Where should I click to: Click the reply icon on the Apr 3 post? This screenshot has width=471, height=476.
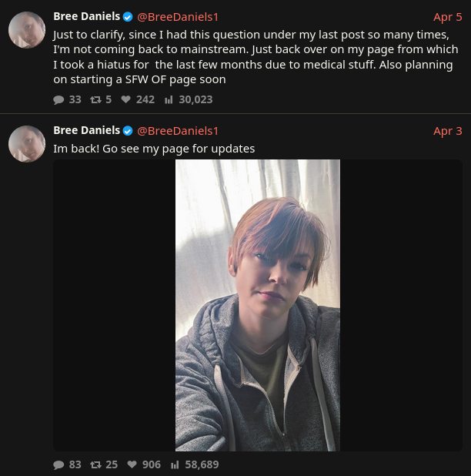coord(59,464)
